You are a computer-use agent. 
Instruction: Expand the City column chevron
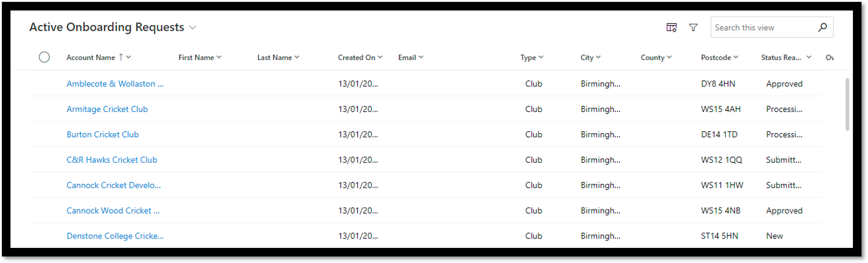point(599,57)
